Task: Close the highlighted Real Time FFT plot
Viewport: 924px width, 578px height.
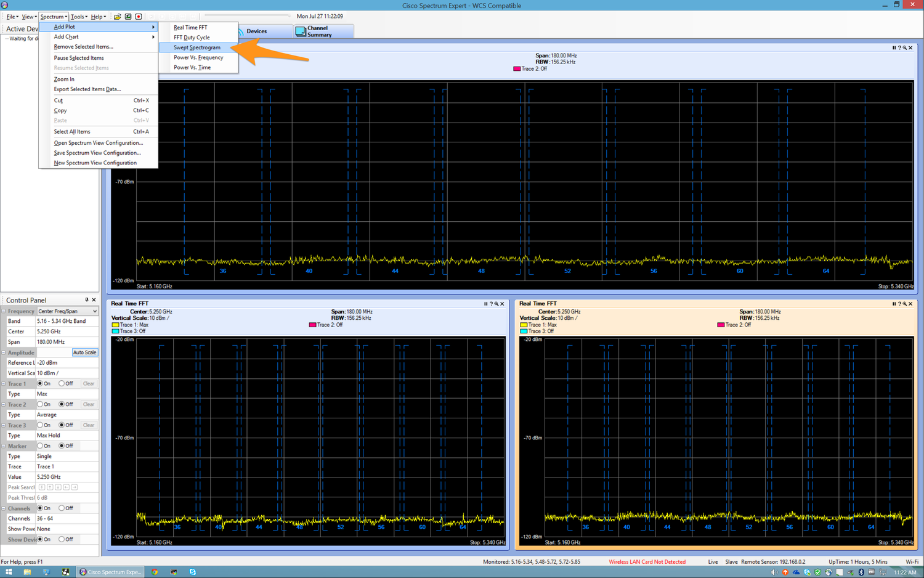Action: (x=910, y=304)
